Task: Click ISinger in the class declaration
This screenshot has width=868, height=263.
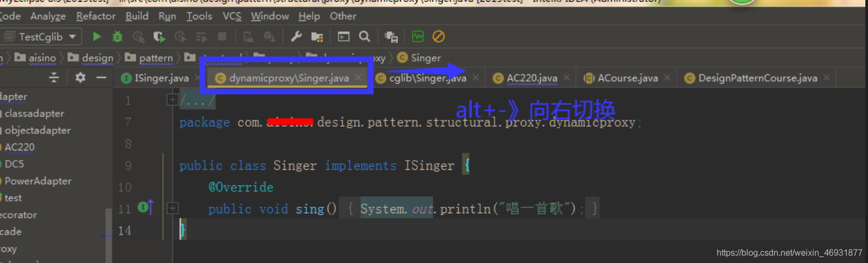Action: [429, 166]
